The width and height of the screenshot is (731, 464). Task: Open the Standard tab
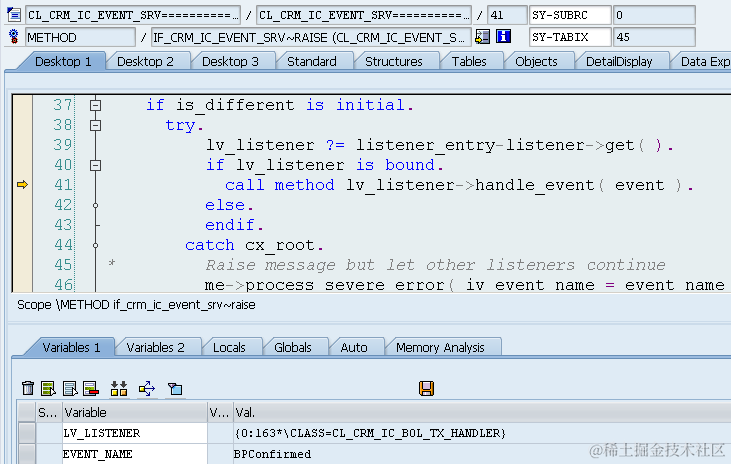(x=311, y=62)
